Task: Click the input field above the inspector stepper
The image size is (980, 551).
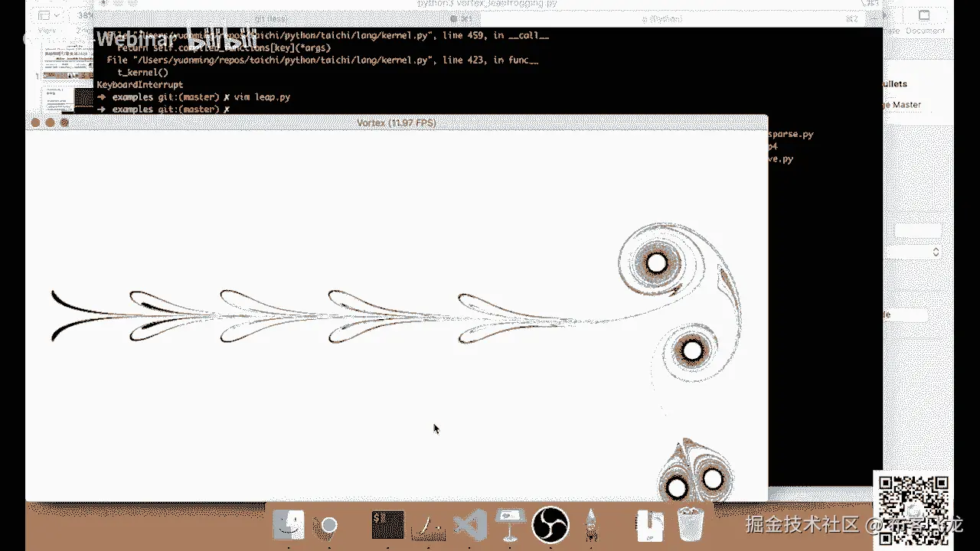Action: 919,231
